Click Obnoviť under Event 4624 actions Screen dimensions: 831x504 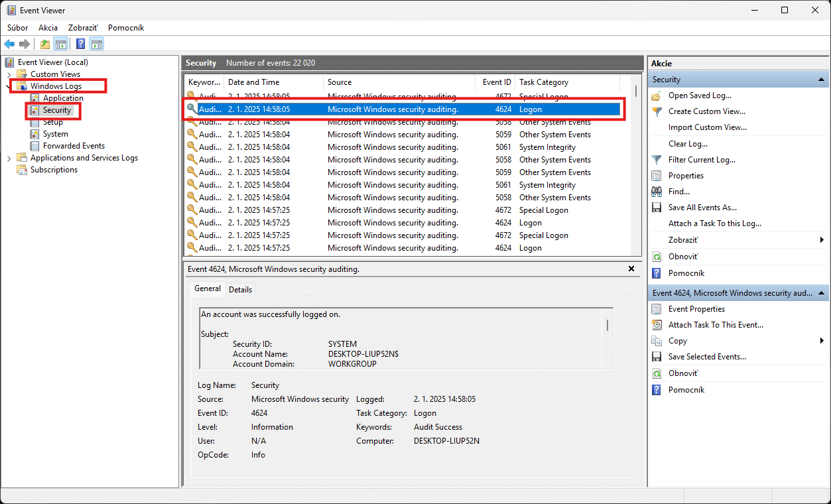click(x=683, y=373)
